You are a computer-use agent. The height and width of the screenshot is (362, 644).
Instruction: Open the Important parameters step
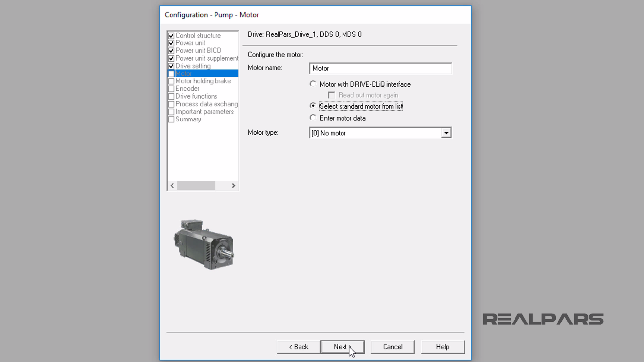tap(204, 112)
